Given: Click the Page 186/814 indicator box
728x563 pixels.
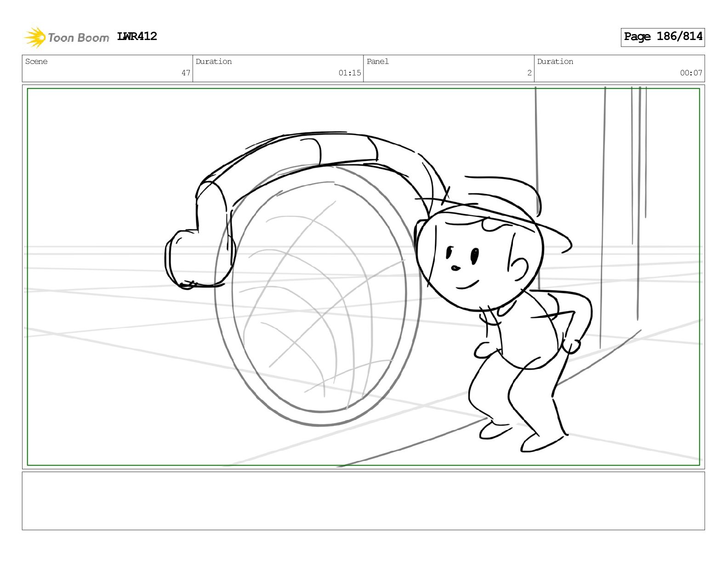Looking at the screenshot, I should click(x=663, y=37).
